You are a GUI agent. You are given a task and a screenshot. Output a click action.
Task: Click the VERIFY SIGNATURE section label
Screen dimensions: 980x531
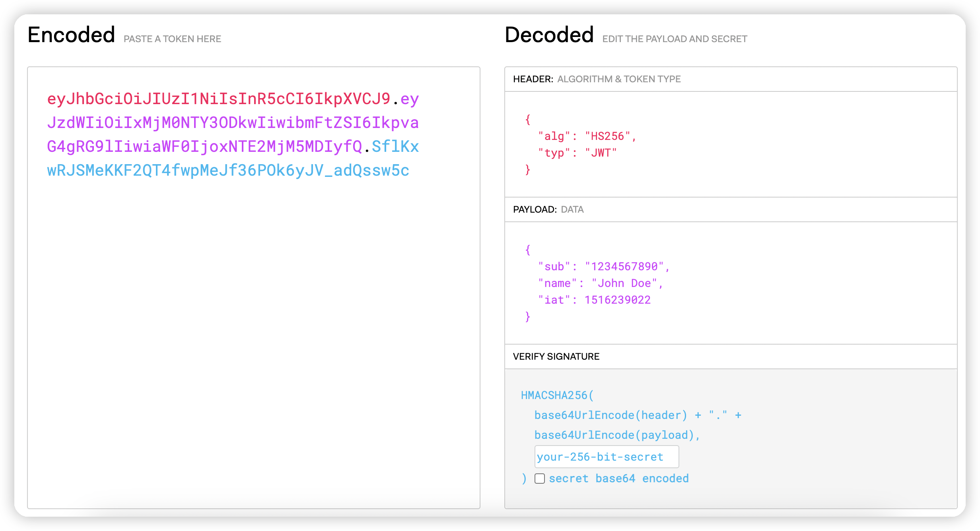(x=556, y=357)
